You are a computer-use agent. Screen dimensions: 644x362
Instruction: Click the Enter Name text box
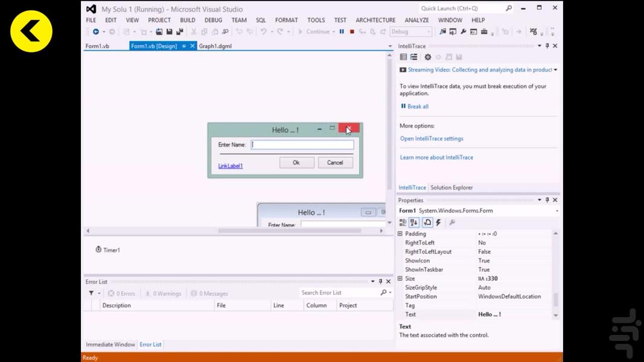pyautogui.click(x=302, y=145)
